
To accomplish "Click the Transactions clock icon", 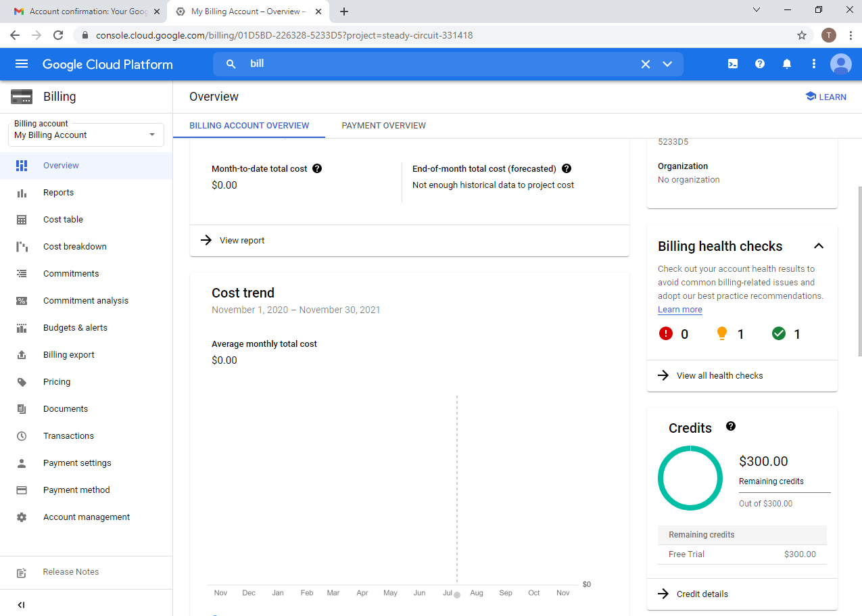I will click(x=22, y=436).
